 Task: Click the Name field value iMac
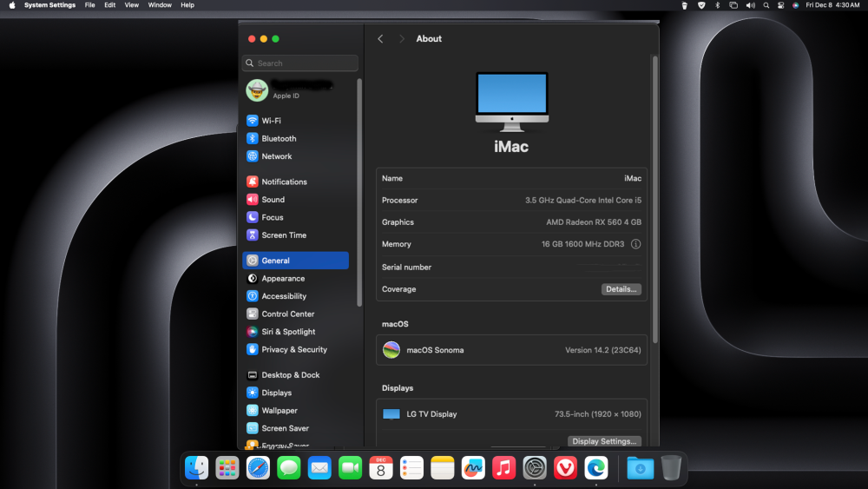[x=633, y=178]
